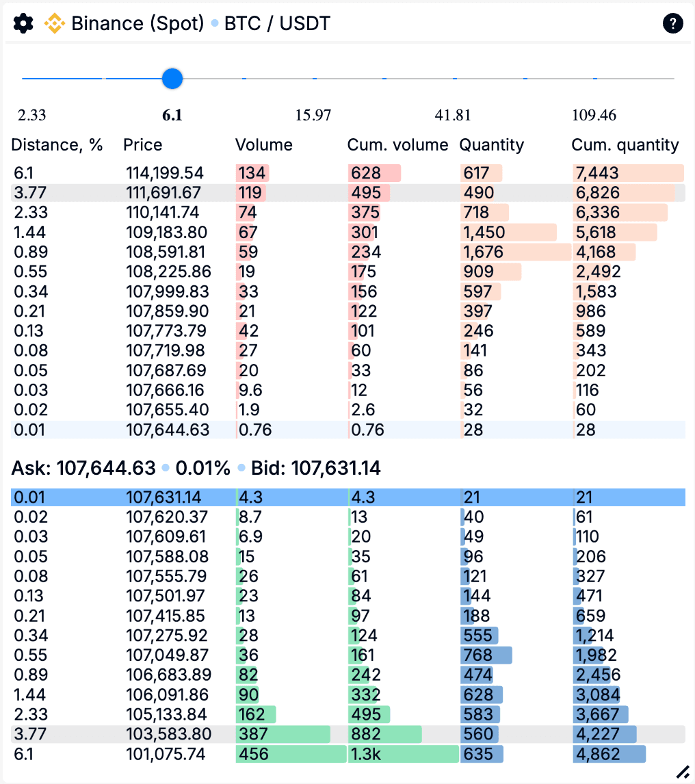Click the Distance, % column header

(x=57, y=145)
